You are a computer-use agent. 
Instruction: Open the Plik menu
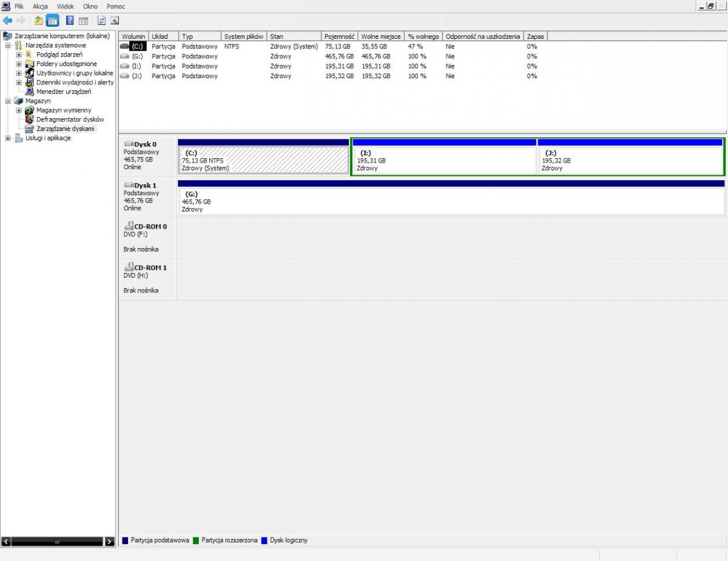click(x=19, y=6)
